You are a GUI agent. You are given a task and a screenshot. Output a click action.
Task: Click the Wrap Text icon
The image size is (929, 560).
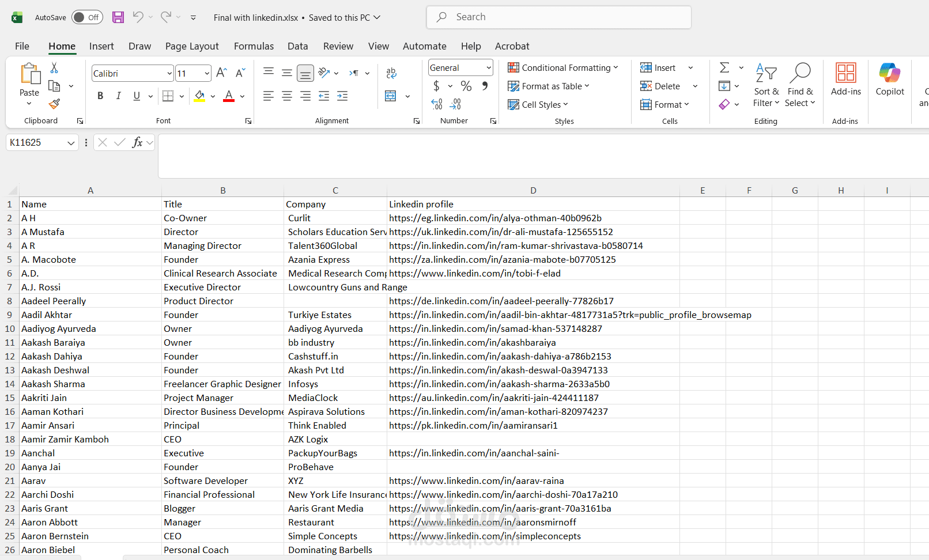pyautogui.click(x=391, y=73)
